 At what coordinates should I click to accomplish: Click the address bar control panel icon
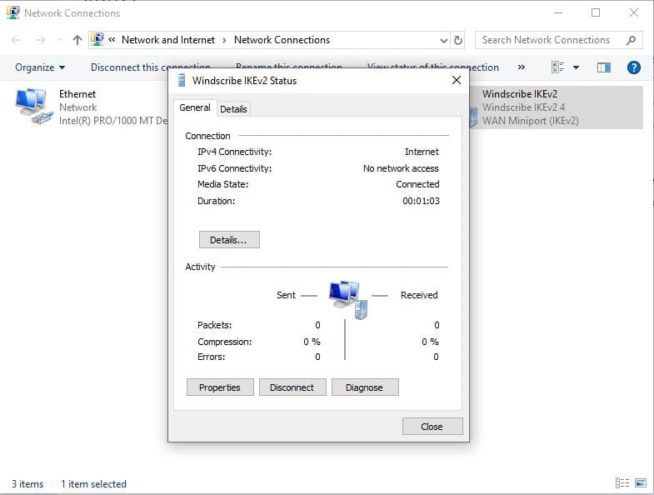(98, 40)
